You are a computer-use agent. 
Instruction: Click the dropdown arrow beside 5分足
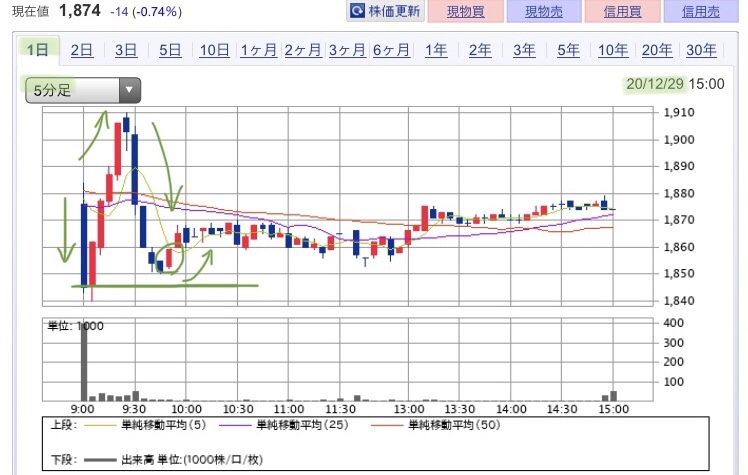click(x=129, y=90)
